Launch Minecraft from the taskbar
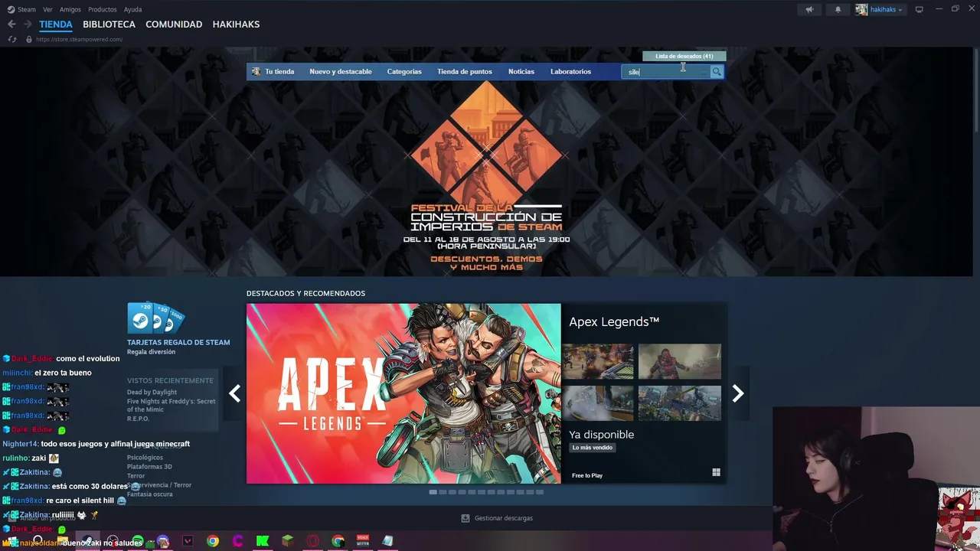Screen dimensions: 980x551 [x=287, y=541]
